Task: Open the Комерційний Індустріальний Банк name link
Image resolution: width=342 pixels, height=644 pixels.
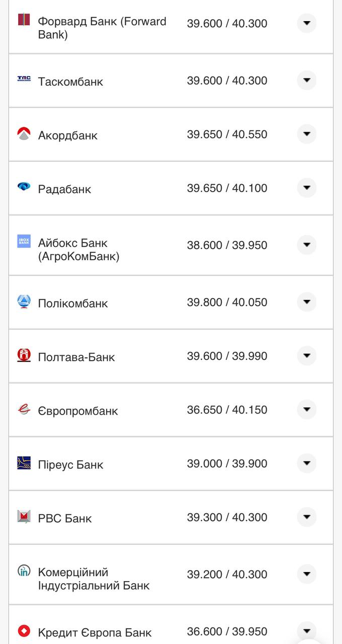Action: [94, 579]
